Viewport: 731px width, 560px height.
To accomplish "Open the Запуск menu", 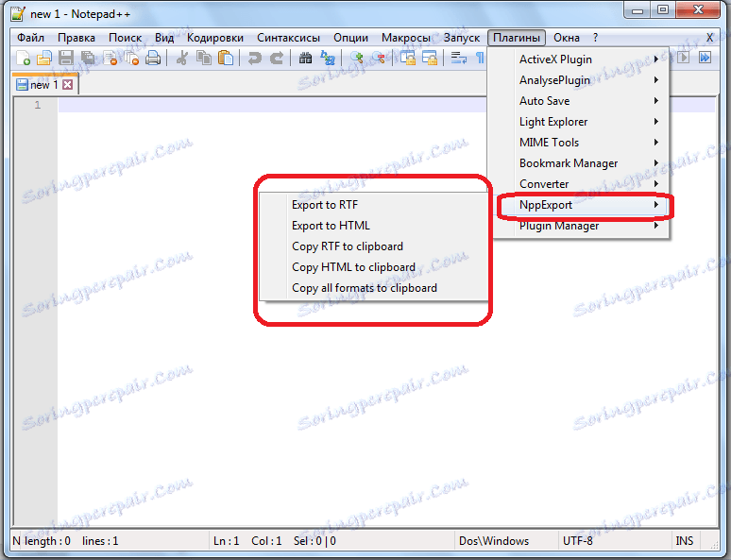I will [x=462, y=38].
